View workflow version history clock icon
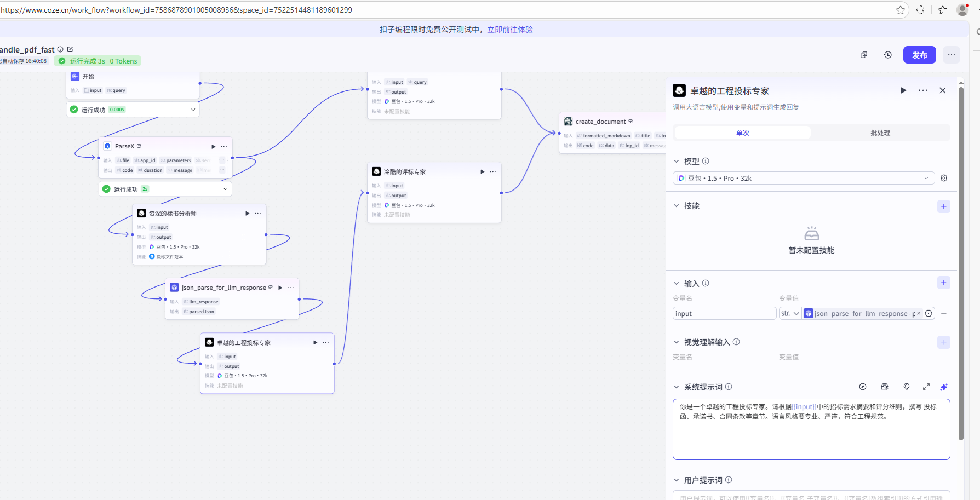The height and width of the screenshot is (500, 980). [887, 55]
